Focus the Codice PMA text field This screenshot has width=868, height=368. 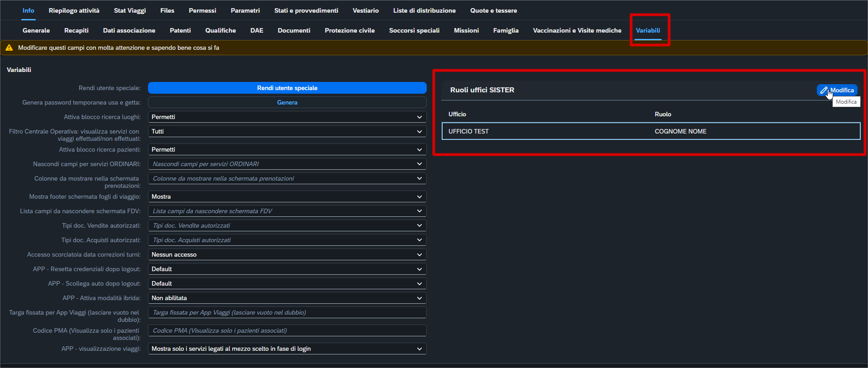pyautogui.click(x=287, y=331)
